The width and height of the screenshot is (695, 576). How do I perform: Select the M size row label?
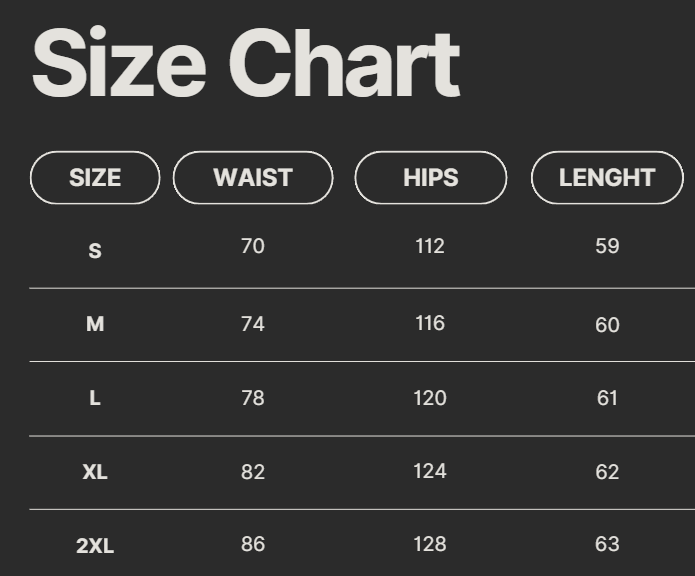[x=95, y=324]
